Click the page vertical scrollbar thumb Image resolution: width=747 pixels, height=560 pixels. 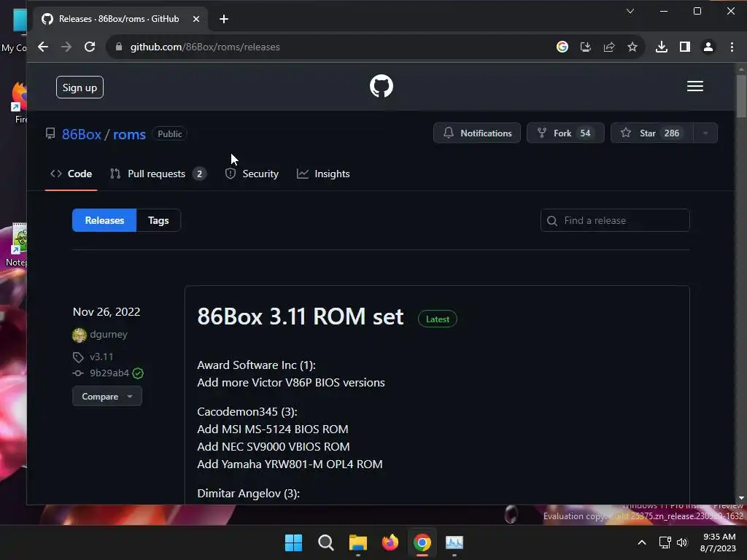click(741, 96)
